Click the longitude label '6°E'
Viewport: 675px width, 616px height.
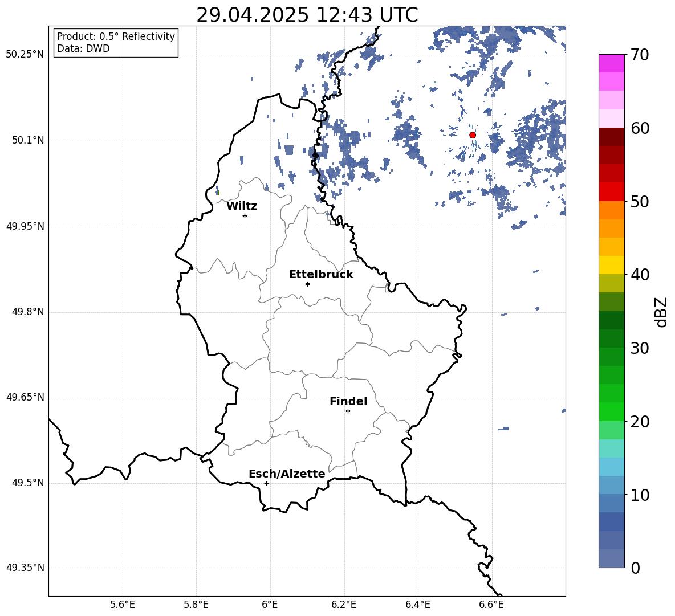click(270, 605)
